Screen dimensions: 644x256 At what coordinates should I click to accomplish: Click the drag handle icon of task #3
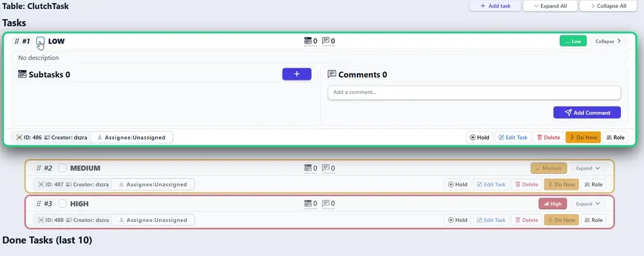point(39,204)
